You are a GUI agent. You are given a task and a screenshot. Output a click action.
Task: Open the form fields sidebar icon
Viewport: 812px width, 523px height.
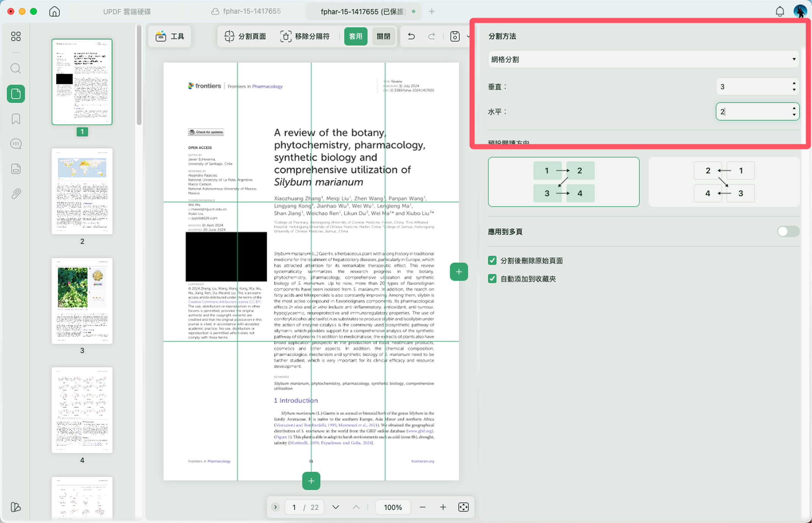pos(16,169)
